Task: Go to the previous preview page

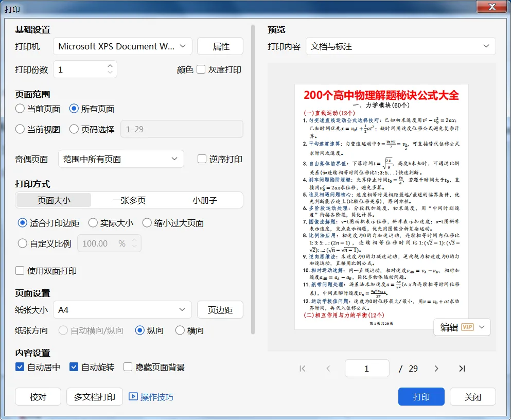Action: pyautogui.click(x=328, y=369)
